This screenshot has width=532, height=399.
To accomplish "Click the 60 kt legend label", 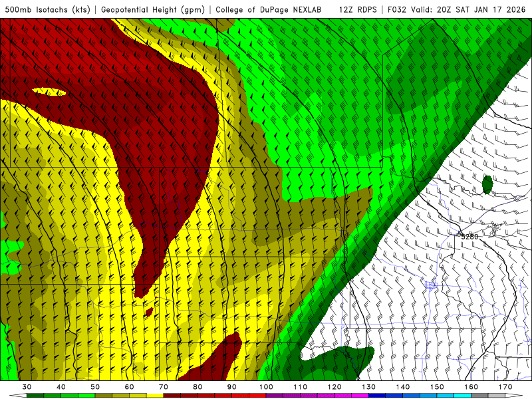I will point(129,387).
